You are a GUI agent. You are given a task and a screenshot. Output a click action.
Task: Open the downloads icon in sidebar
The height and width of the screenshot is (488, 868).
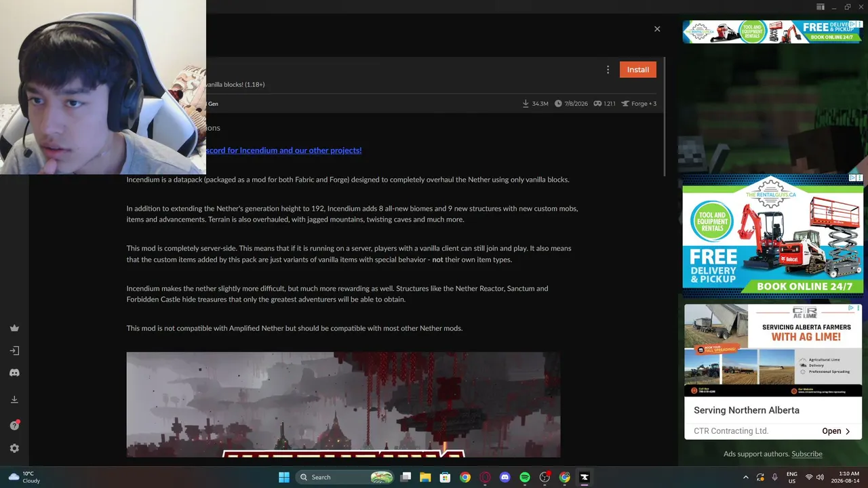coord(14,400)
